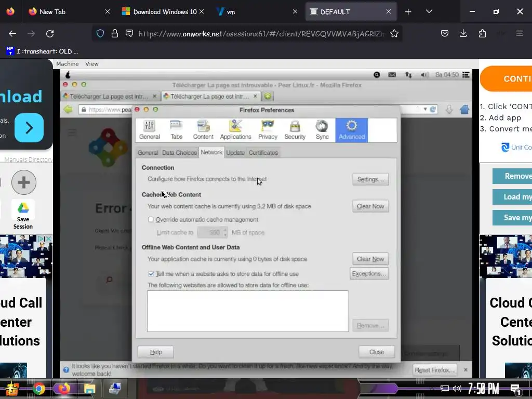The width and height of the screenshot is (532, 399).
Task: Click the Help button in preferences
Action: coord(156,352)
